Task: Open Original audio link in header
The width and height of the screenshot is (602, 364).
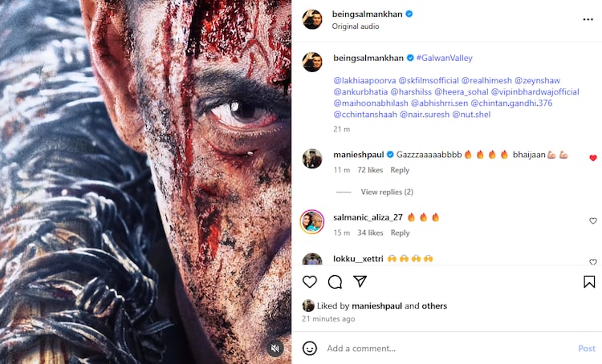Action: [356, 26]
